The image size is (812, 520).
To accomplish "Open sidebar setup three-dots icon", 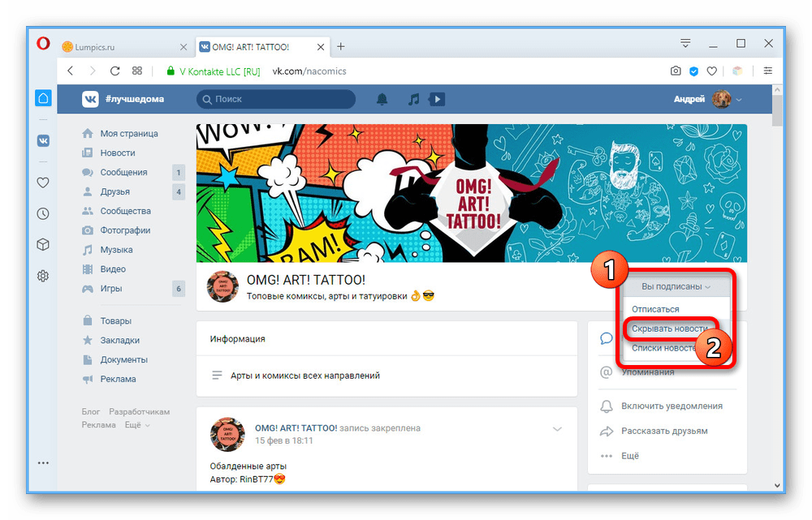I will click(x=44, y=463).
